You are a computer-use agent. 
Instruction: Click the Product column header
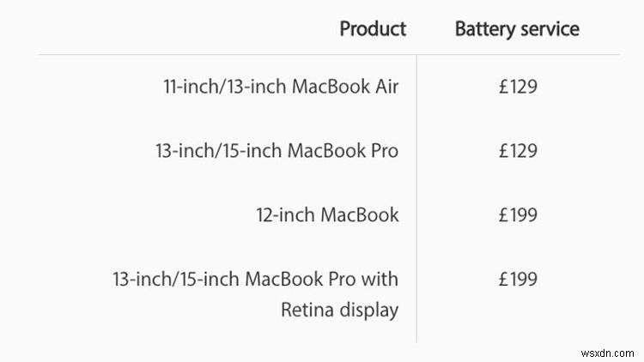[x=373, y=28]
